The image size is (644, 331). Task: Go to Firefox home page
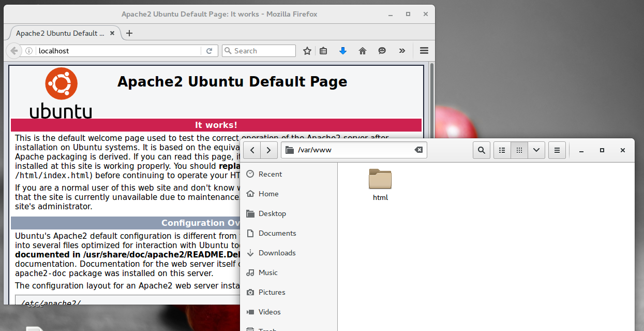[x=363, y=51]
